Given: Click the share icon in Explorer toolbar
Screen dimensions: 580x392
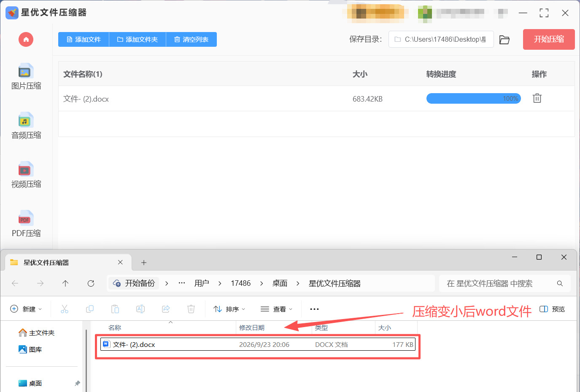Looking at the screenshot, I should (x=166, y=309).
